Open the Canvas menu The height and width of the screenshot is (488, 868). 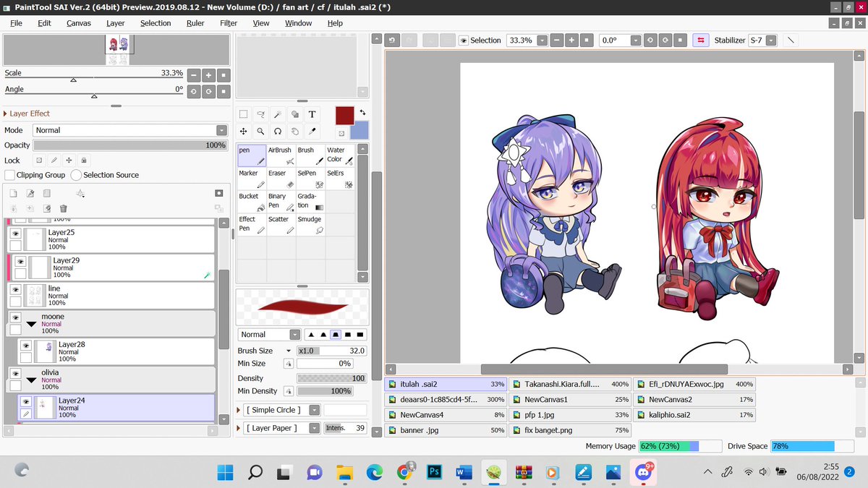point(79,23)
